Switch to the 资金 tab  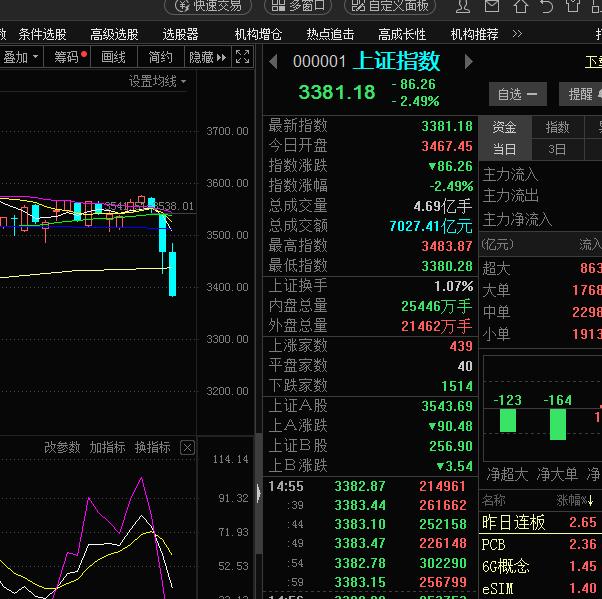(x=504, y=127)
